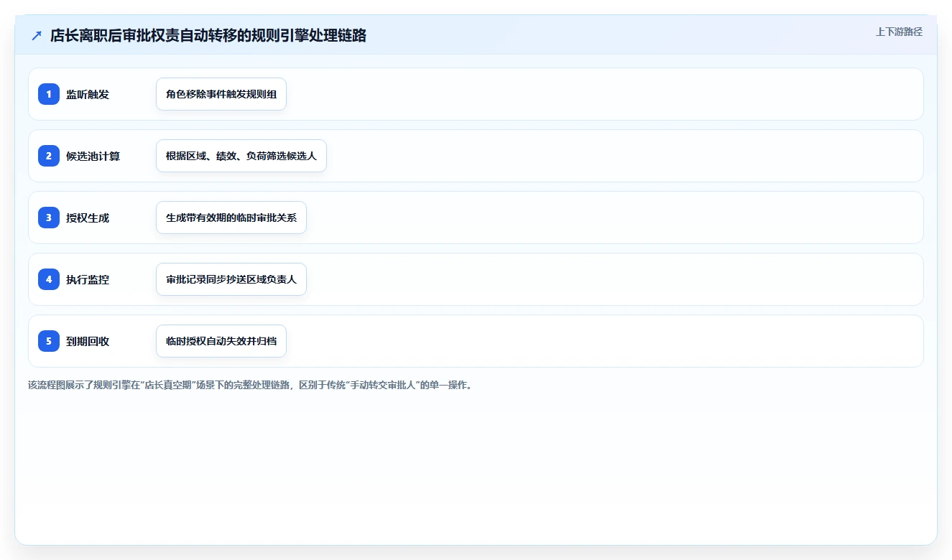Viewport: 952px width, 560px height.
Task: Select step number 4 badge
Action: (x=49, y=279)
